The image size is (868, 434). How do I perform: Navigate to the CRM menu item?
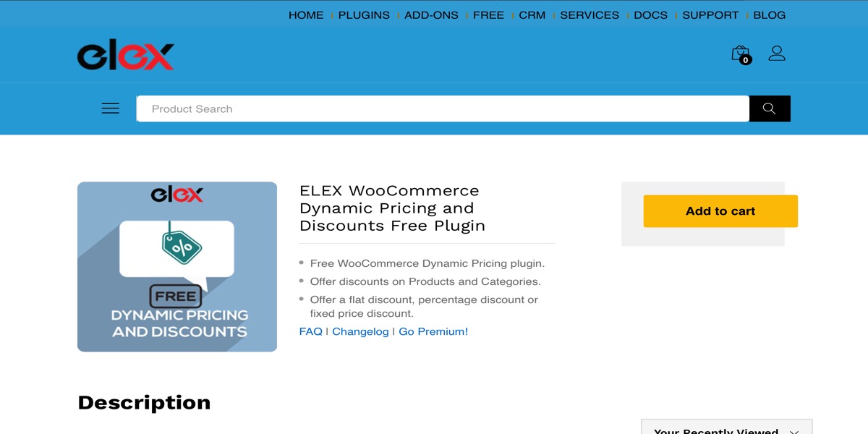(532, 15)
